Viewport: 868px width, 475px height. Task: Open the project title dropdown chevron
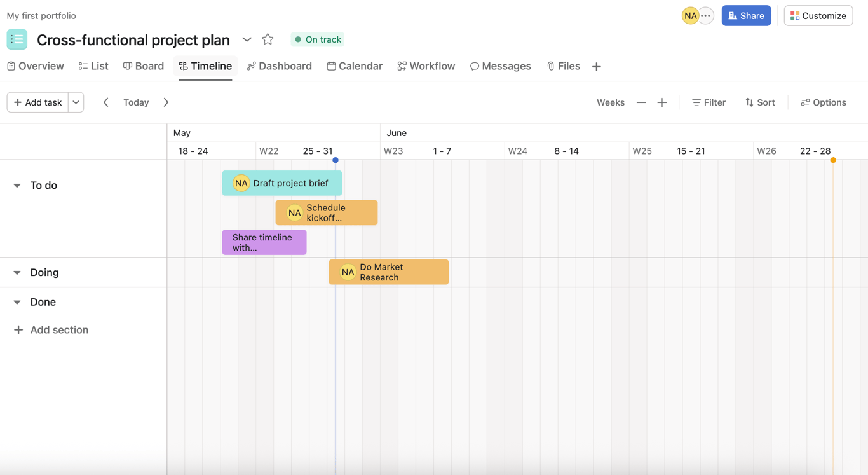click(247, 39)
